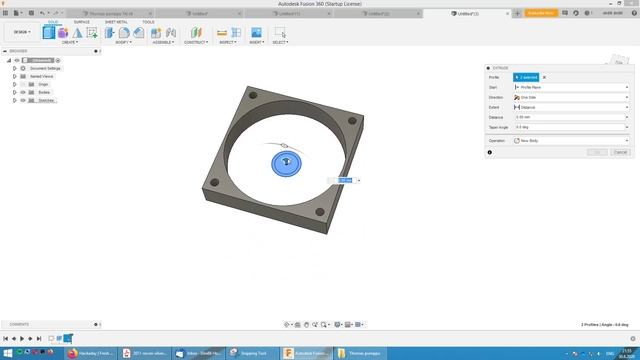Select the Press Pull modify tool
Image resolution: width=640 pixels, height=360 pixels.
click(109, 33)
